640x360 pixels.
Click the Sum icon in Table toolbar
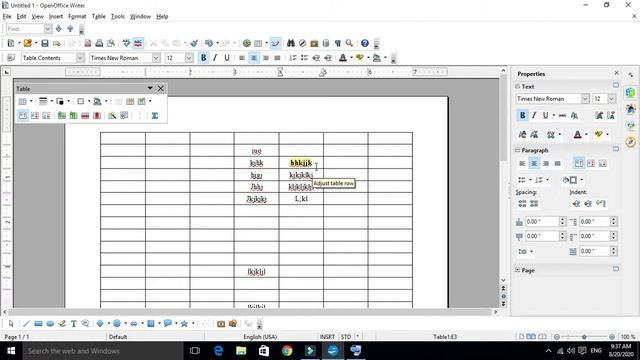pos(155,116)
